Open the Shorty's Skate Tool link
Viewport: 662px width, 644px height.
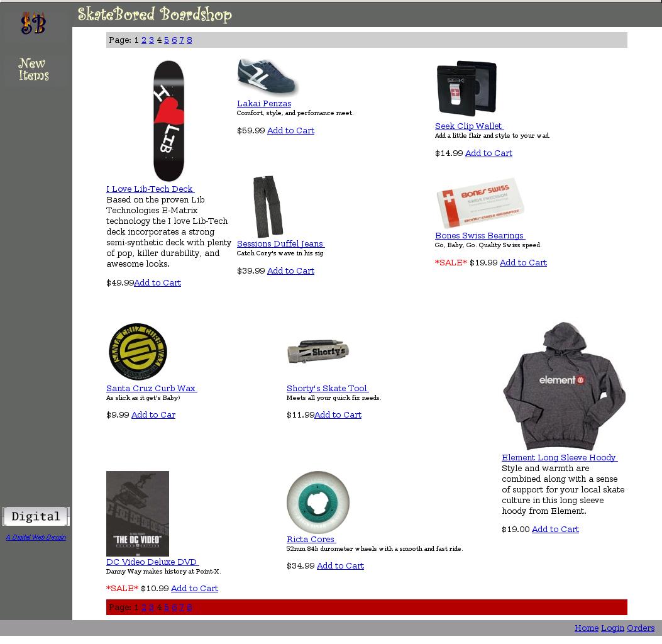tap(327, 388)
